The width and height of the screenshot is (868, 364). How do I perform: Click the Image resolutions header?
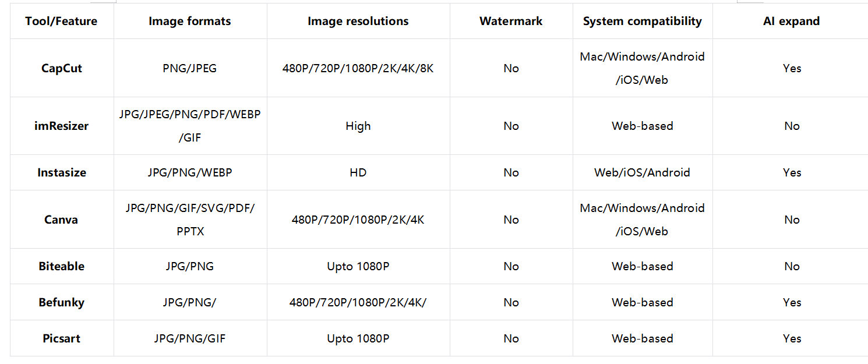(358, 22)
